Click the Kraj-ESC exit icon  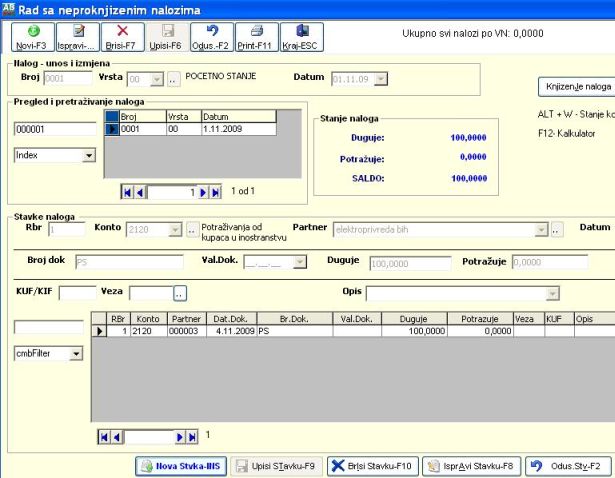[x=300, y=32]
